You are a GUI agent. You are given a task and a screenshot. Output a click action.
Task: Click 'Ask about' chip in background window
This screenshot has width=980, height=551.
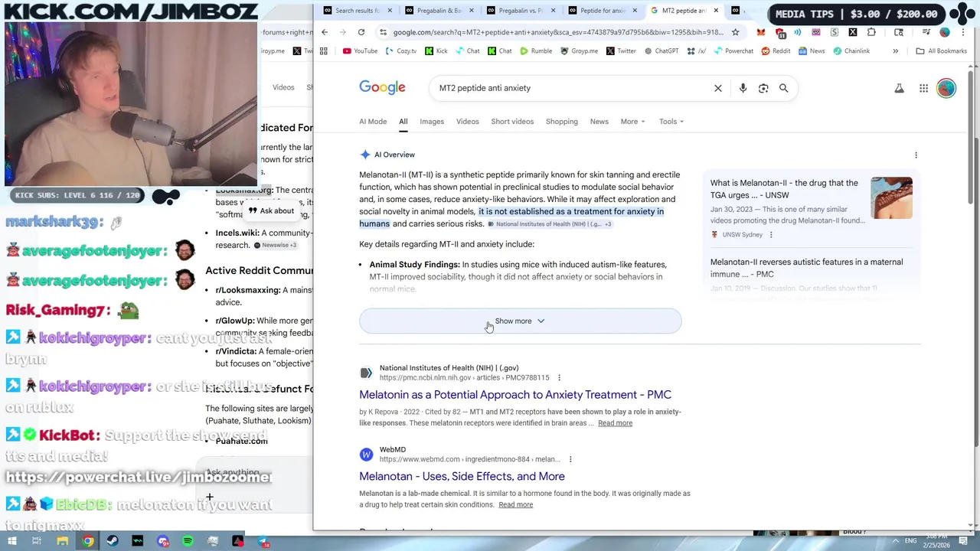271,211
